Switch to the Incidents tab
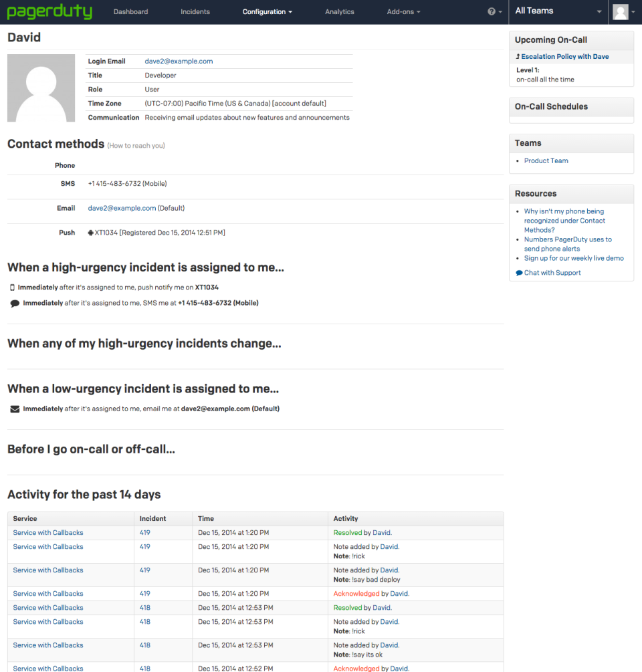This screenshot has width=642, height=672. pyautogui.click(x=195, y=11)
